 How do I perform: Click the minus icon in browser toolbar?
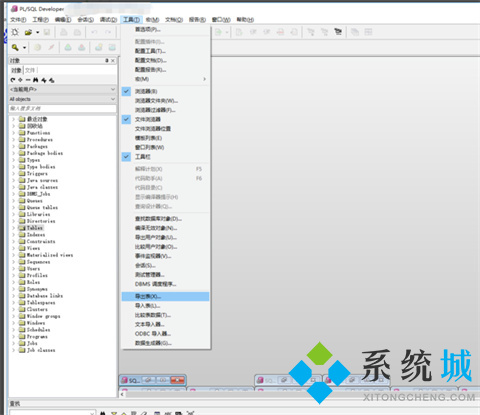pos(28,80)
